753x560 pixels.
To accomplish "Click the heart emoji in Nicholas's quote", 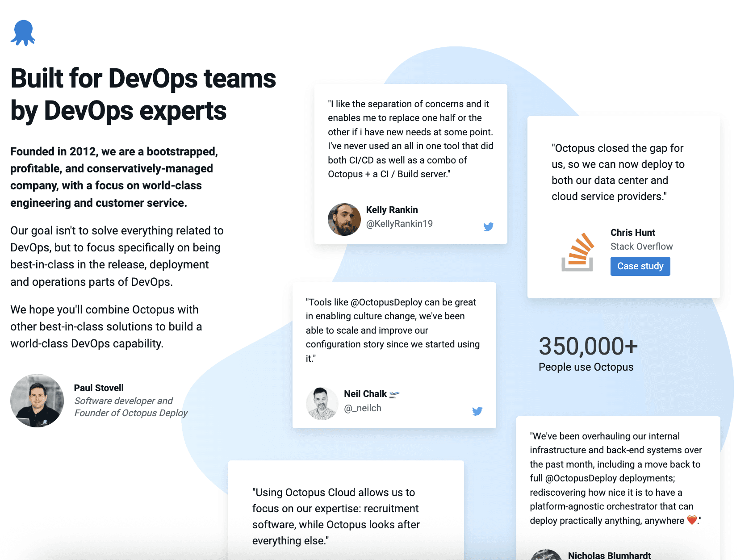I will click(692, 520).
